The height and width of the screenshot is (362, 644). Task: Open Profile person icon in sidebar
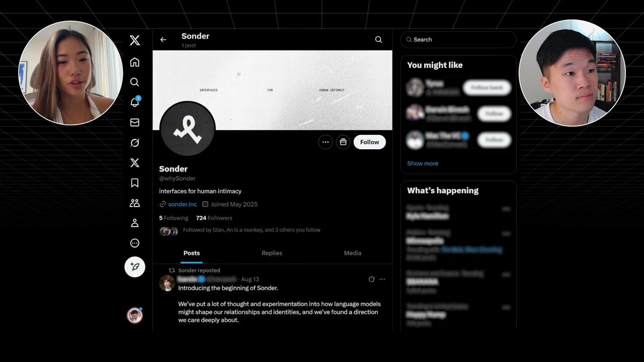point(134,223)
